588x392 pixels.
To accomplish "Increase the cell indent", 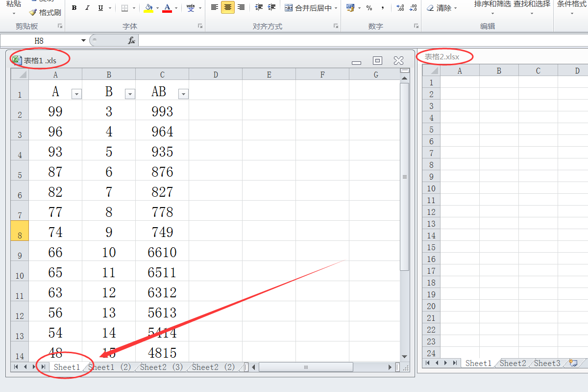I will pyautogui.click(x=272, y=7).
